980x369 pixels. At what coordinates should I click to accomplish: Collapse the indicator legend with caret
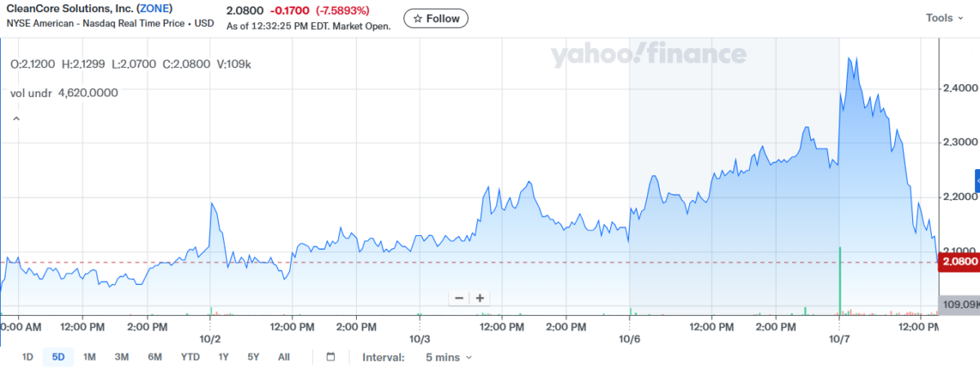(x=16, y=119)
